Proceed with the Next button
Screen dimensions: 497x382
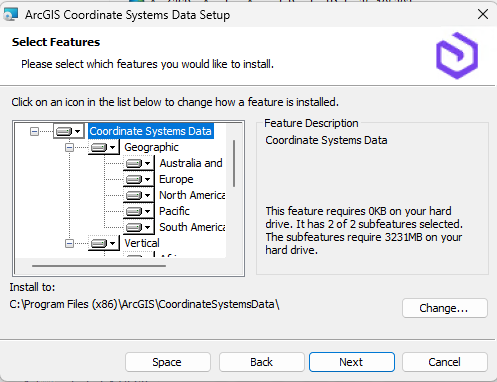(x=352, y=362)
